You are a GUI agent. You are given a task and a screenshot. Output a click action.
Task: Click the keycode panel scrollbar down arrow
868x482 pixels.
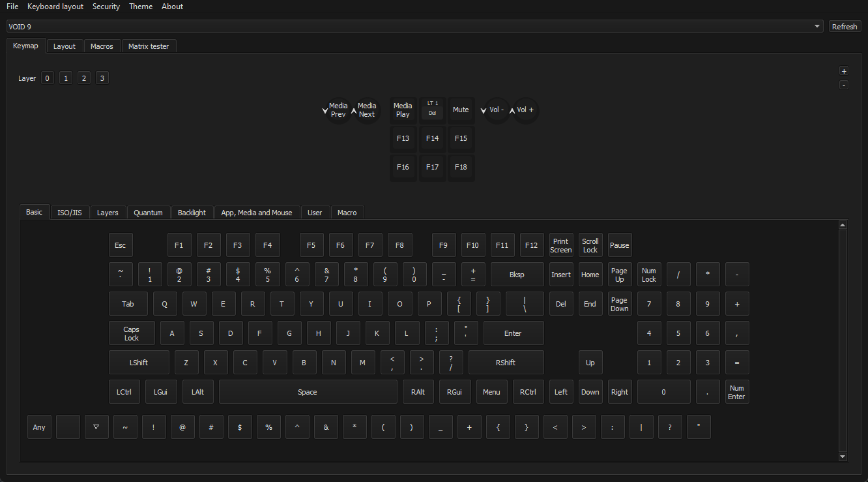click(843, 457)
